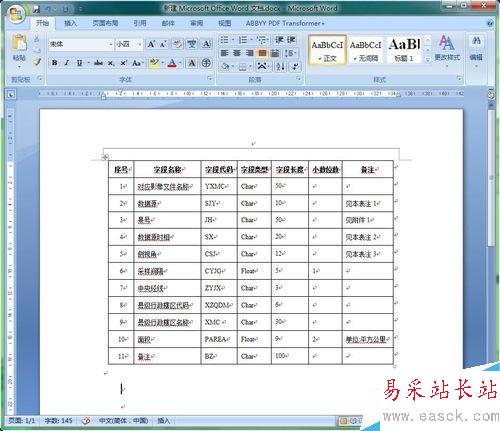Screen dimensions: 500x431
Task: Toggle Bold formatting
Action: click(x=54, y=63)
